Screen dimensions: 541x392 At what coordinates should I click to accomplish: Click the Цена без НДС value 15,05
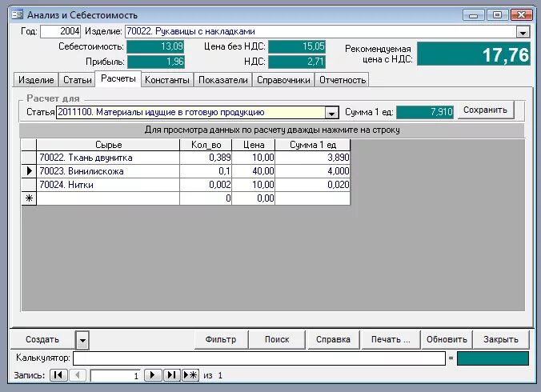(x=297, y=46)
